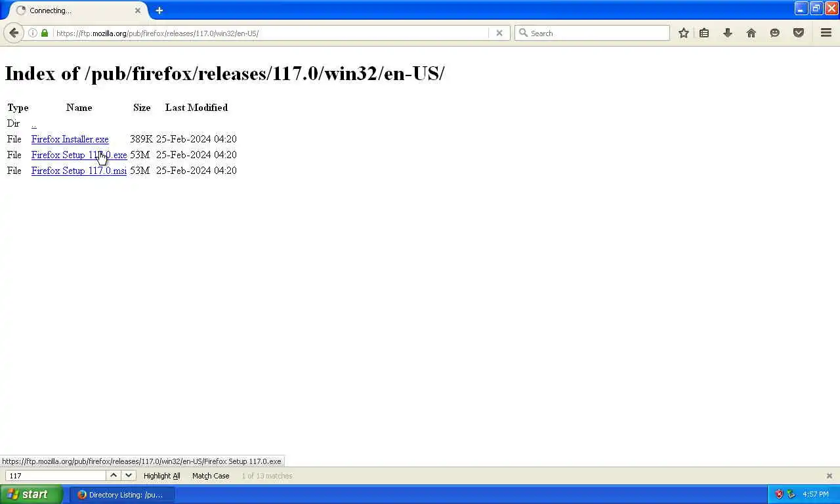Screen dimensions: 840x504
Task: Save to Pocket icon
Action: pos(799,33)
